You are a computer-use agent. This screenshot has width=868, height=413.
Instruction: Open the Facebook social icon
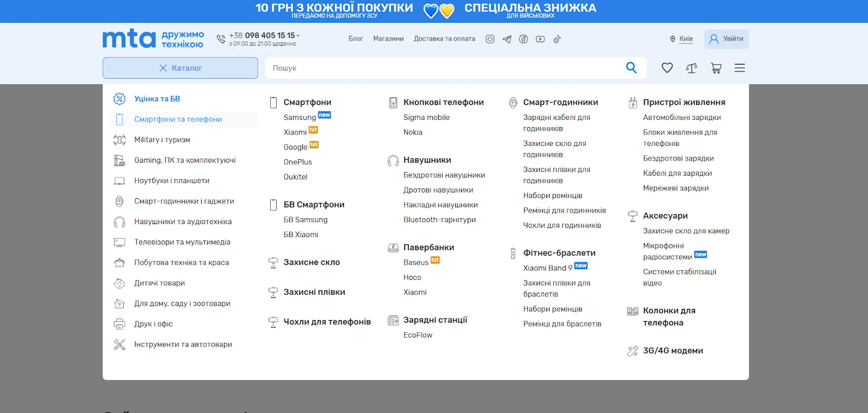tap(524, 39)
